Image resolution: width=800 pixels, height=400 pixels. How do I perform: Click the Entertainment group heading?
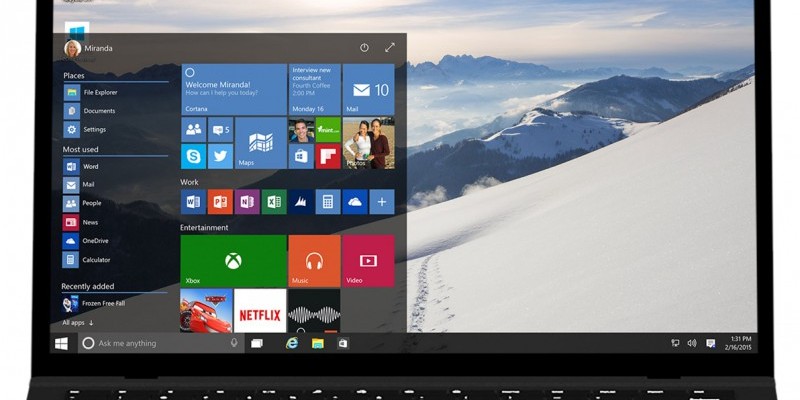click(x=204, y=228)
